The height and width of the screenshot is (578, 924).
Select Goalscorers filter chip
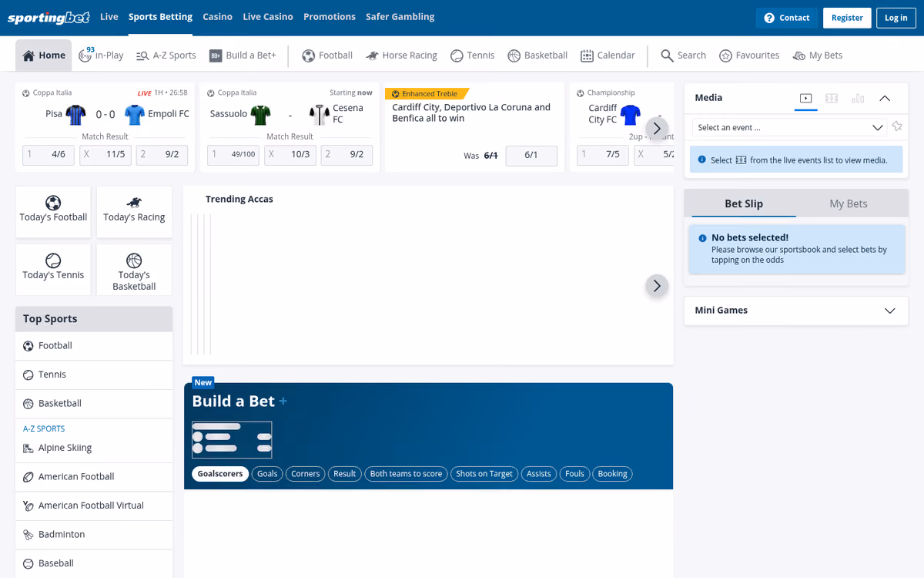[220, 474]
